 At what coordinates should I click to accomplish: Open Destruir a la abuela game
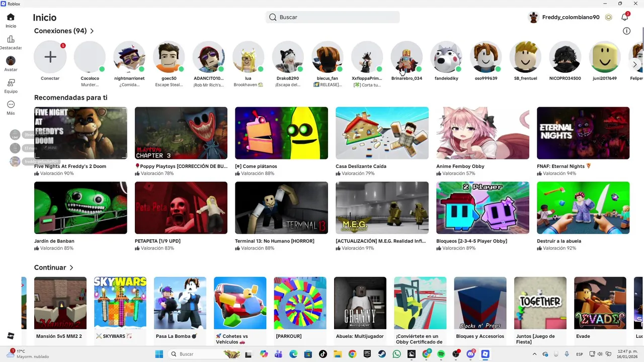point(583,216)
